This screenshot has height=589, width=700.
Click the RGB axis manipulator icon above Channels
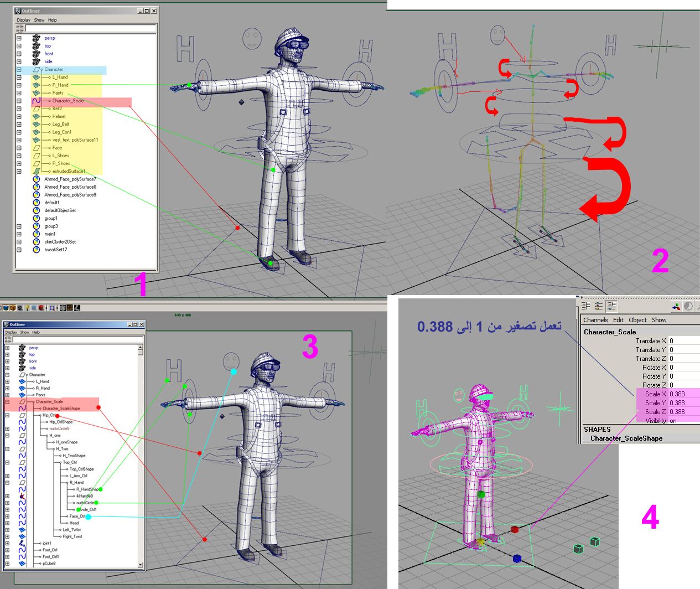pos(676,306)
